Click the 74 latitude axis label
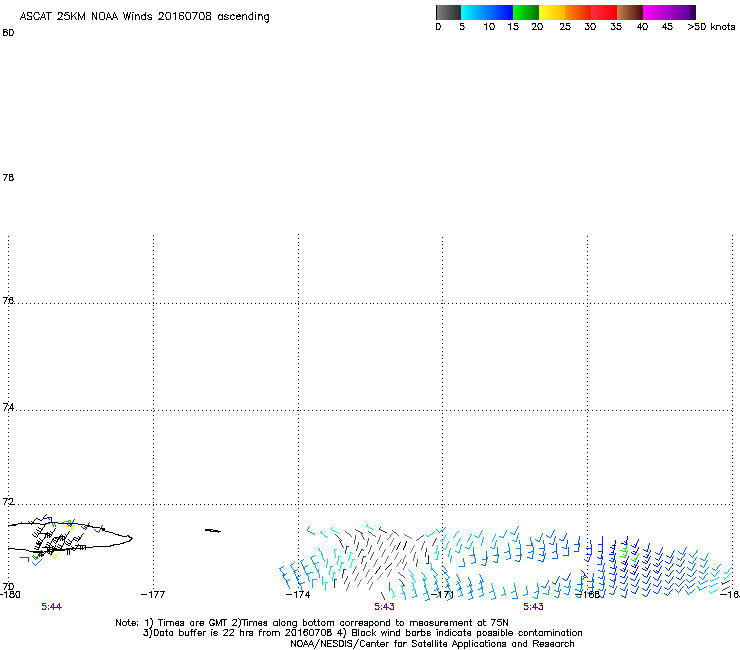Viewport: 740px width, 650px height. [x=8, y=407]
